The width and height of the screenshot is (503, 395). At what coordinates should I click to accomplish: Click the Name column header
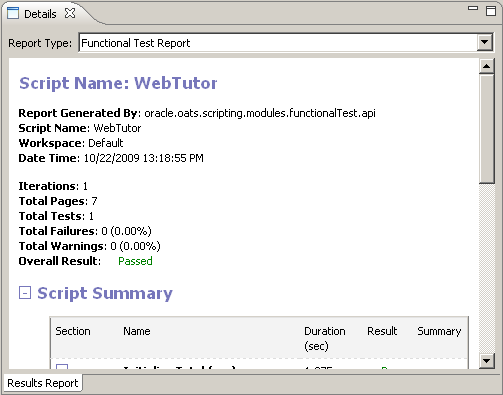[137, 331]
